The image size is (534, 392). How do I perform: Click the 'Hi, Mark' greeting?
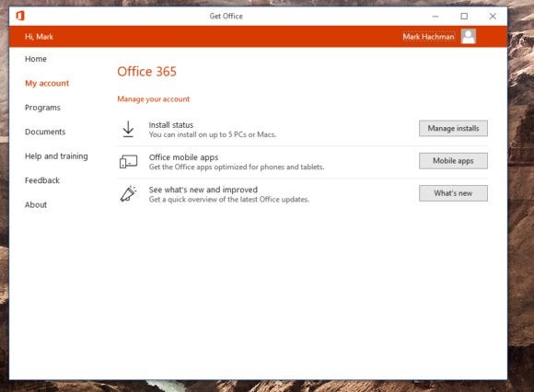point(39,37)
